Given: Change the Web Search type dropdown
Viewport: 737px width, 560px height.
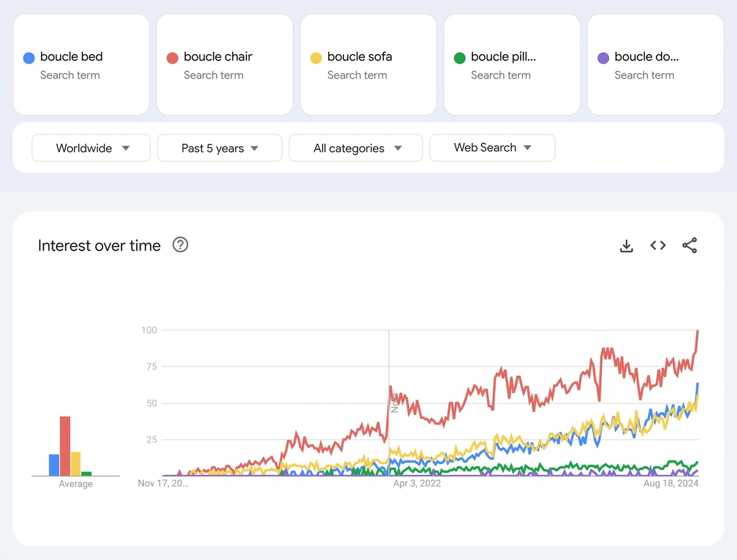Looking at the screenshot, I should (492, 148).
